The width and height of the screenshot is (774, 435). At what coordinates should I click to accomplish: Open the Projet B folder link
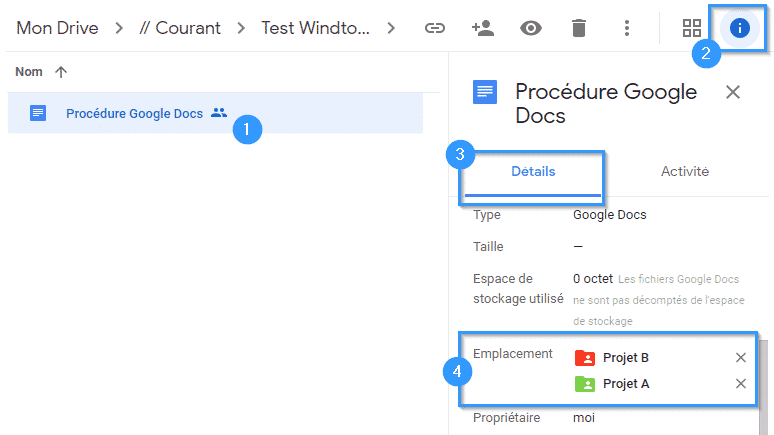(625, 358)
